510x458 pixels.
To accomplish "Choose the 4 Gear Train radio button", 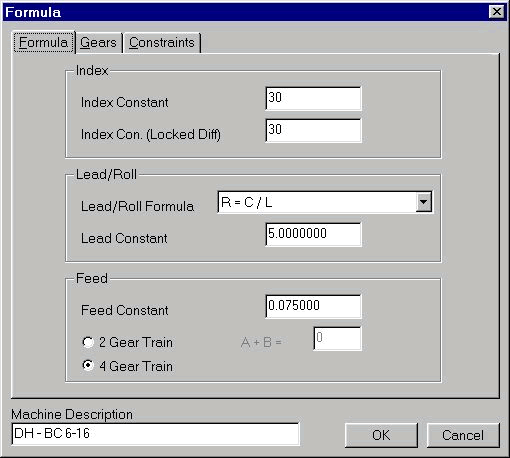I will (88, 366).
